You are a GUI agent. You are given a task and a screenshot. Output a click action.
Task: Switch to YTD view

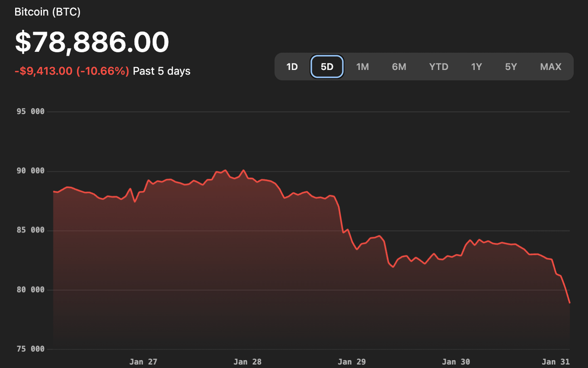click(x=438, y=66)
